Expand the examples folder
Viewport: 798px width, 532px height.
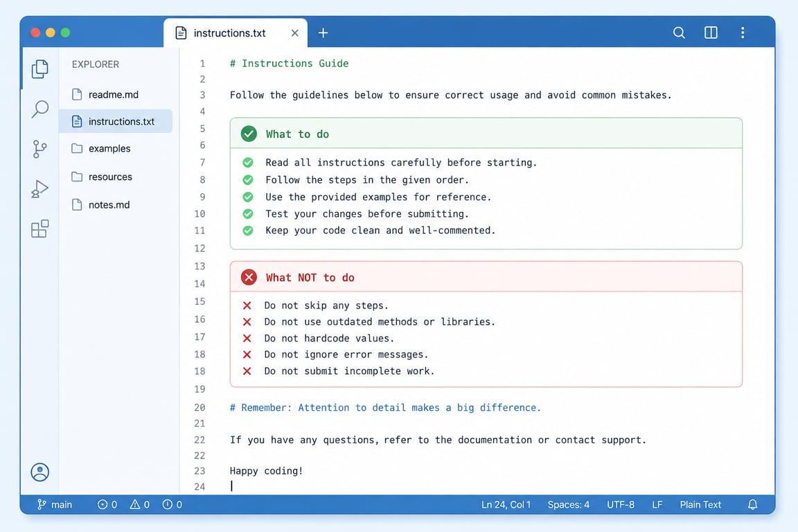click(109, 149)
